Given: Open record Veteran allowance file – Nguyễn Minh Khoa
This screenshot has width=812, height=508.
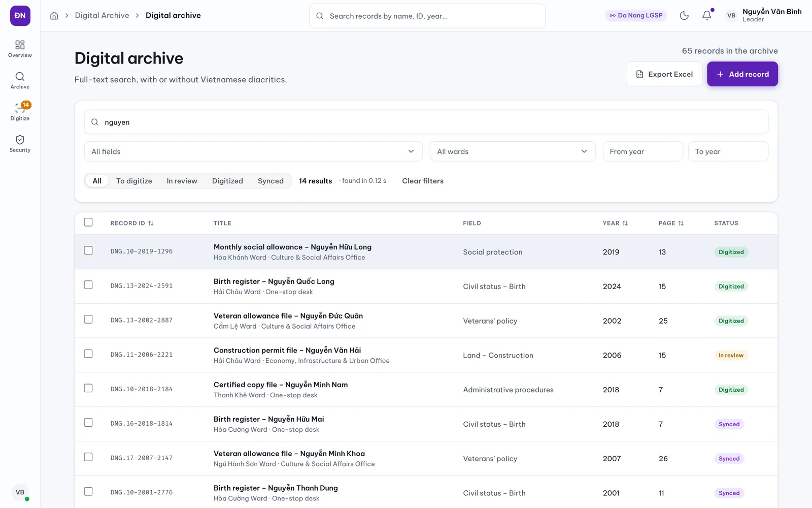Looking at the screenshot, I should tap(289, 454).
